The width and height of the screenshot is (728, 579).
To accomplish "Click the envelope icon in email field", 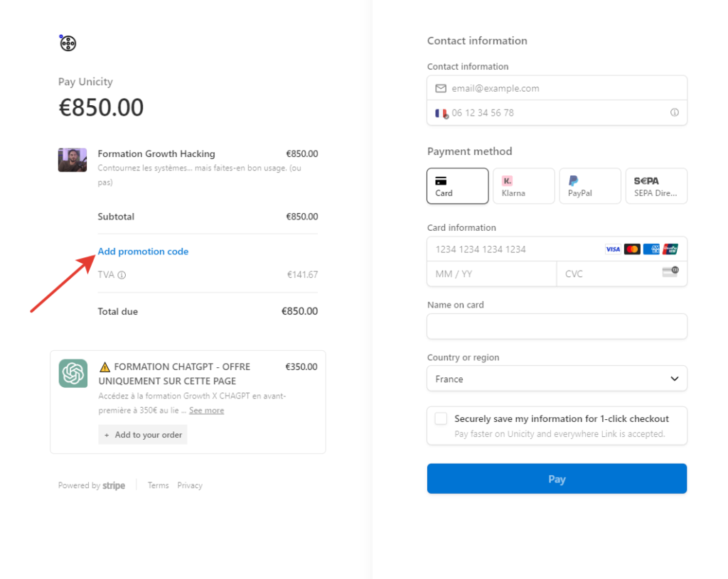I will click(441, 88).
